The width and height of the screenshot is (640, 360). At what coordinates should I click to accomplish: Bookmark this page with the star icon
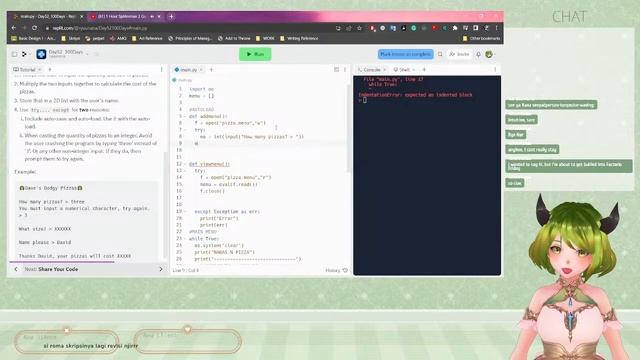(359, 28)
